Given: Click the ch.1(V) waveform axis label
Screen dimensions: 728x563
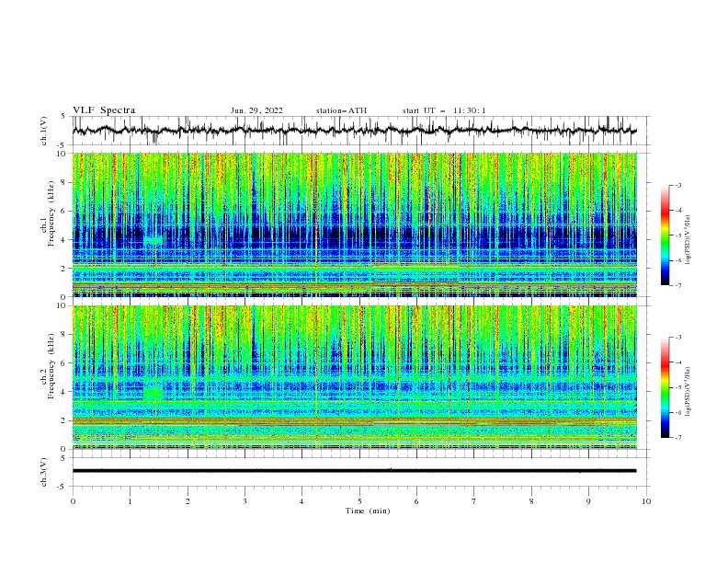Looking at the screenshot, I should pyautogui.click(x=44, y=131).
